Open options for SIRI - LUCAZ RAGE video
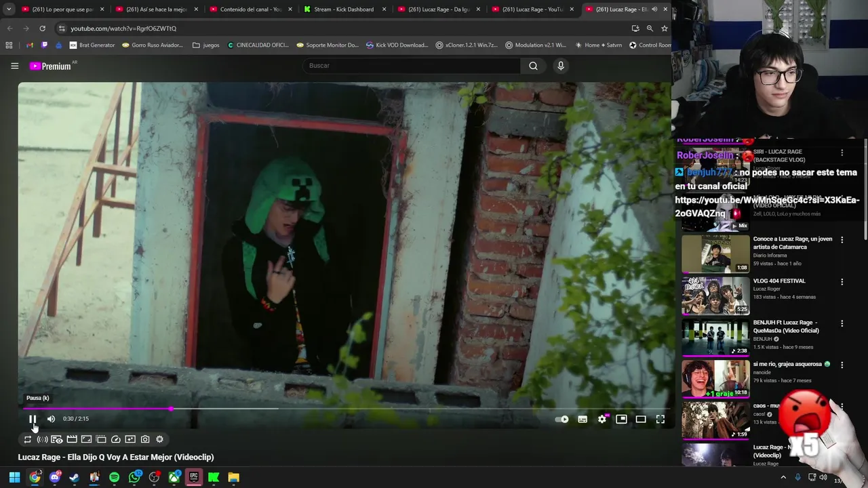The height and width of the screenshot is (488, 868). pos(842,153)
